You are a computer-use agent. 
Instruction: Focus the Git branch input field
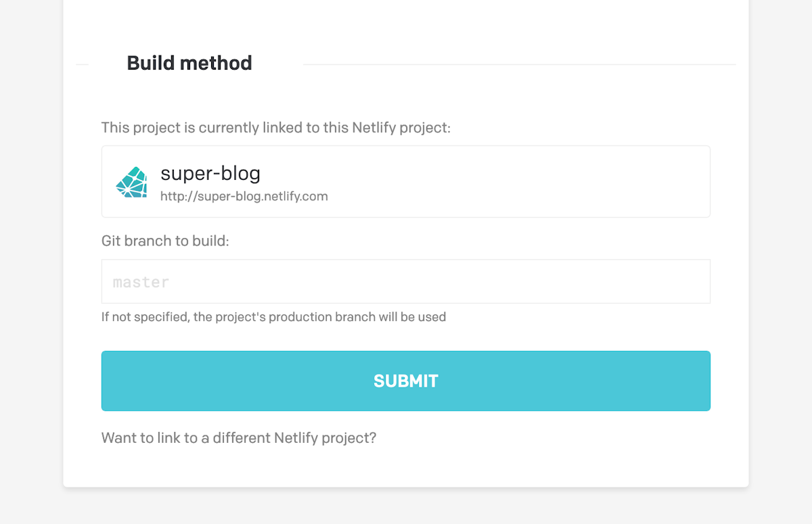[x=406, y=281]
